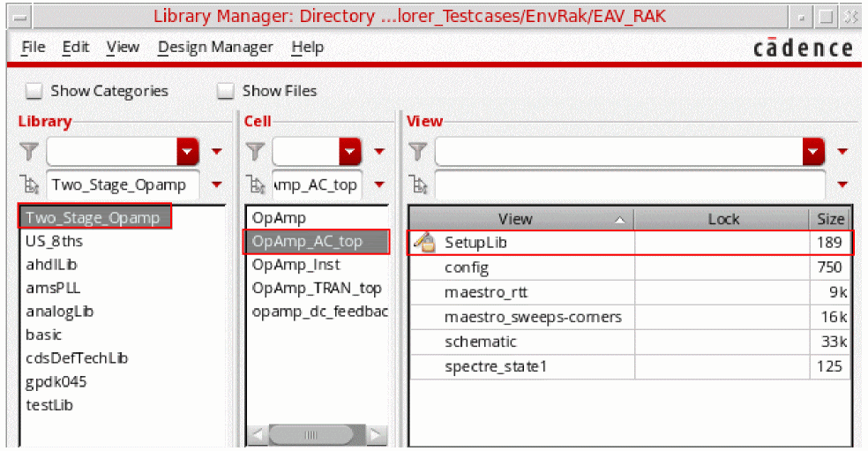Image resolution: width=868 pixels, height=451 pixels.
Task: Open the File menu
Action: 34,48
